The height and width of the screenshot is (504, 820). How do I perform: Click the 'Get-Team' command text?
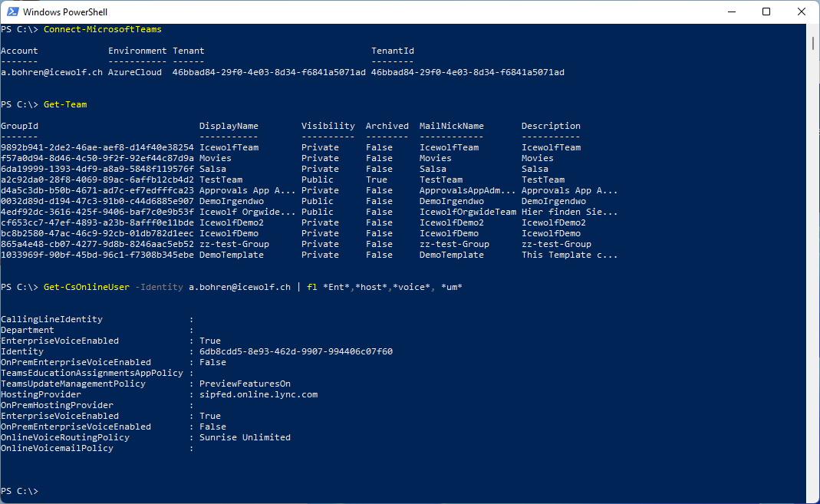(x=65, y=104)
